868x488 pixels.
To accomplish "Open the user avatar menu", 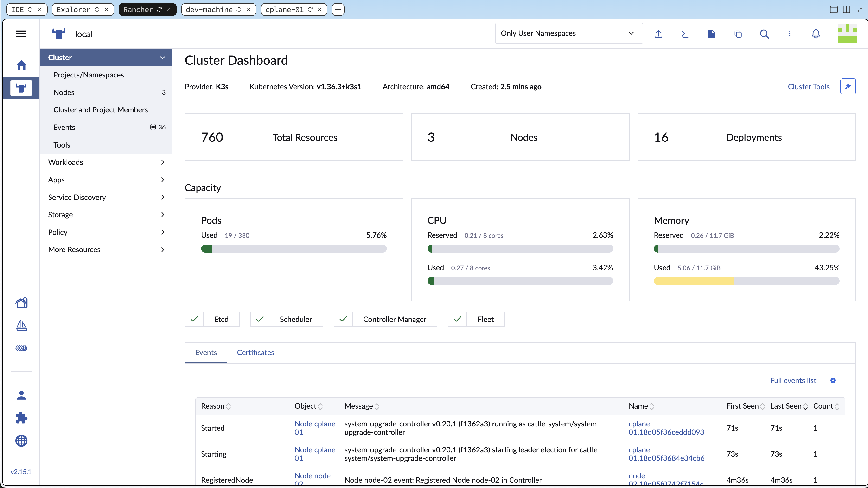I will (x=847, y=34).
